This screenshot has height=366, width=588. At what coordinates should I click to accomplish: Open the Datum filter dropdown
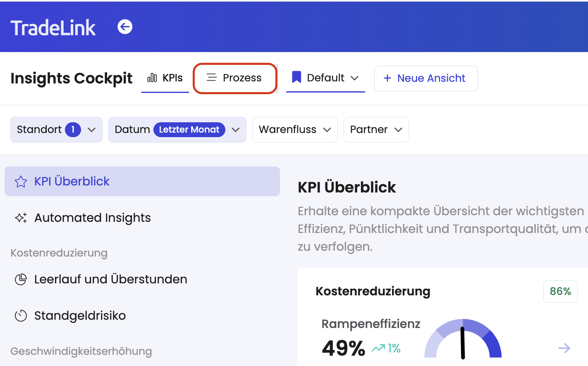pos(177,130)
